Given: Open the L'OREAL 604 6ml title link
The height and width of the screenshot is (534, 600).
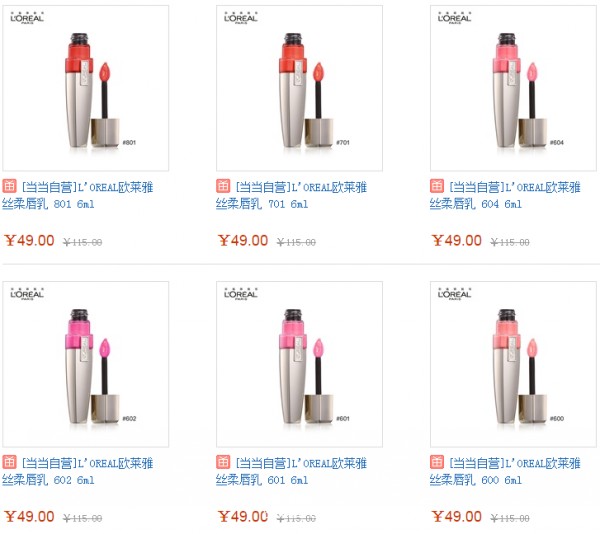Looking at the screenshot, I should click(x=505, y=195).
